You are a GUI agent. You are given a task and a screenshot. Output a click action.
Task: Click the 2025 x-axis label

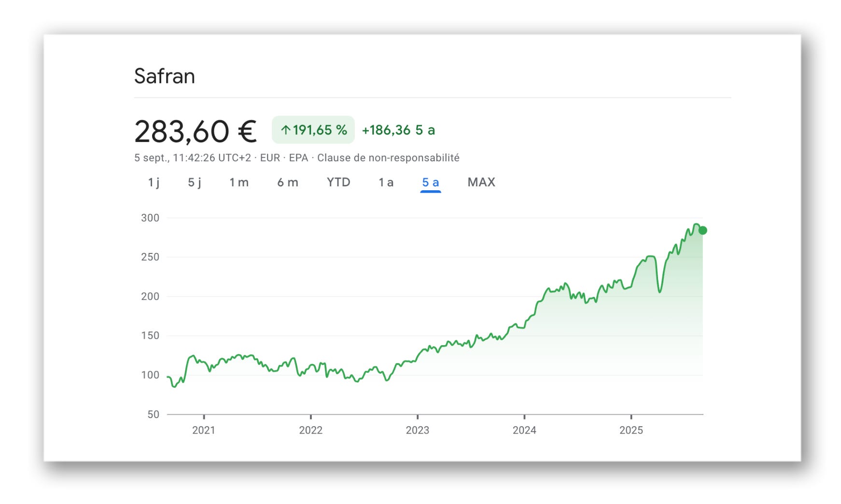[631, 430]
